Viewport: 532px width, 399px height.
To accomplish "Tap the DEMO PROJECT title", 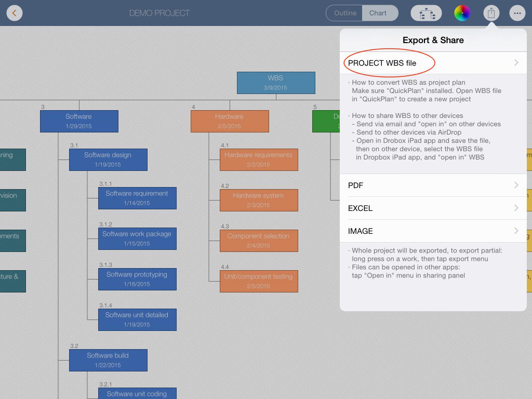I will [x=159, y=13].
